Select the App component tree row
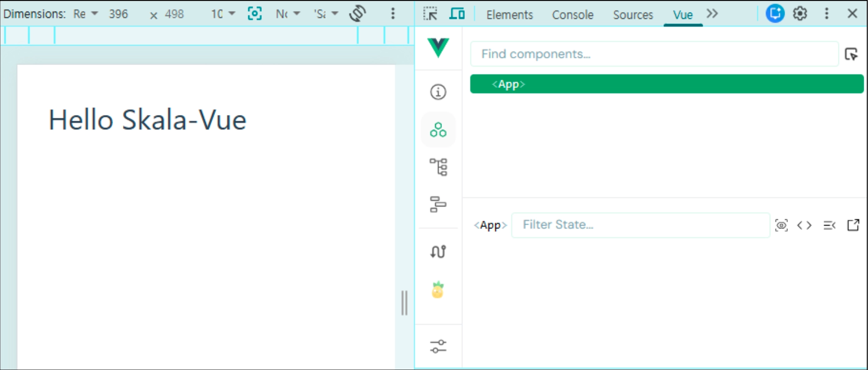The width and height of the screenshot is (868, 370). pyautogui.click(x=667, y=84)
